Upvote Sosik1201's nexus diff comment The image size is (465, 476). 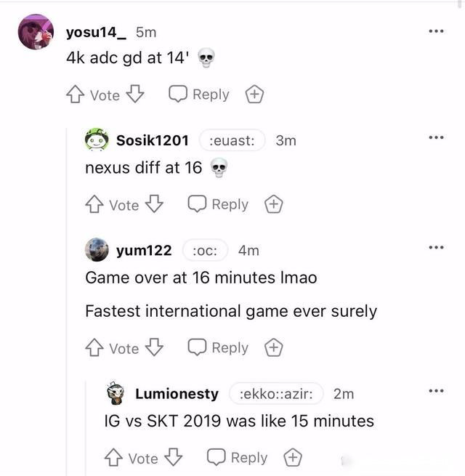pos(94,205)
